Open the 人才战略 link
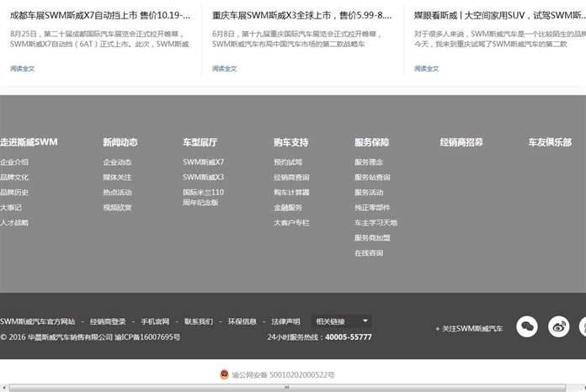Viewport: 586px width, 392px height. click(14, 223)
